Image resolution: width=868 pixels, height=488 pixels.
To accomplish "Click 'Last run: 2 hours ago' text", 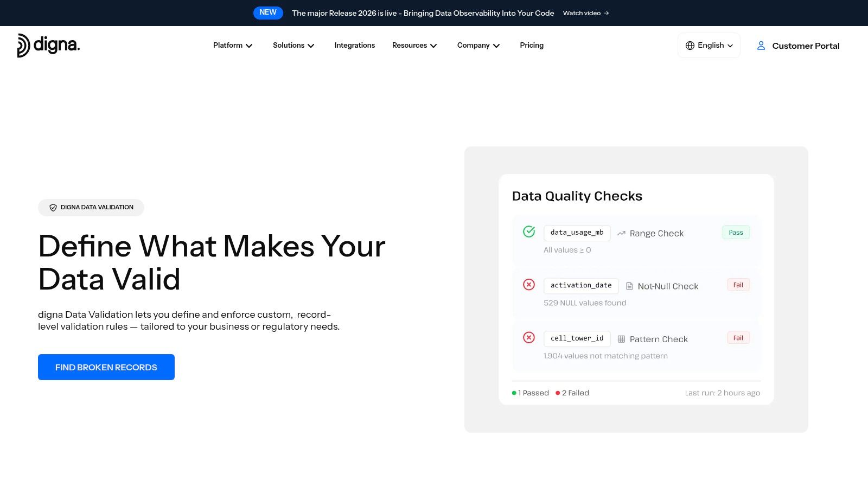I will pos(723,393).
